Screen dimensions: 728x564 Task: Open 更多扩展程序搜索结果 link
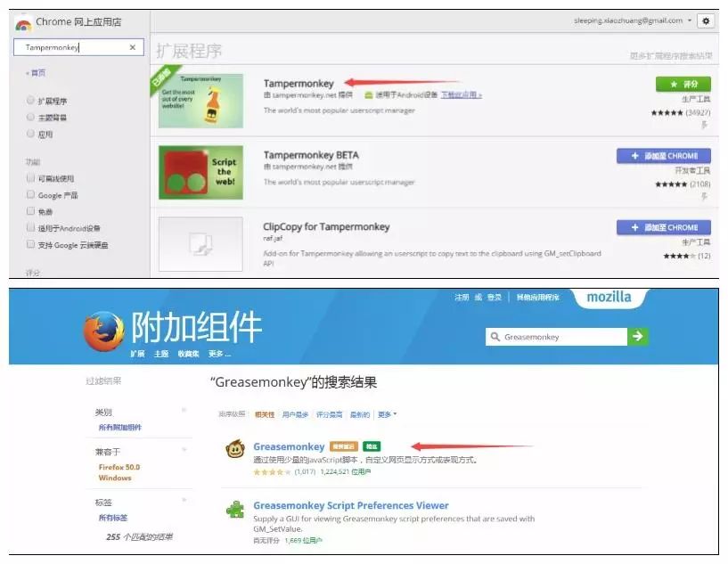click(x=670, y=56)
